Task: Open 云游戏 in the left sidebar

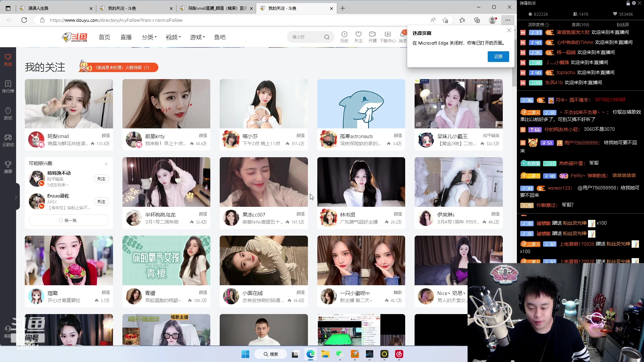Action: point(8,140)
